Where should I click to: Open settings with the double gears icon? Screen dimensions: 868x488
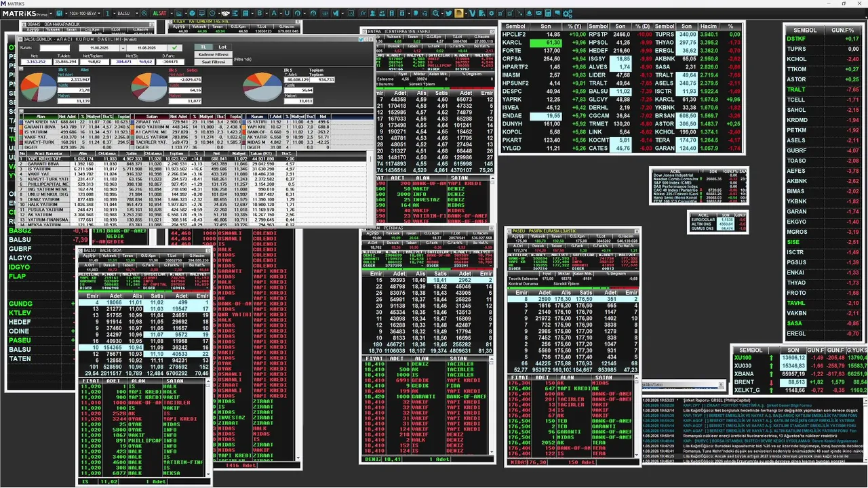pos(568,13)
